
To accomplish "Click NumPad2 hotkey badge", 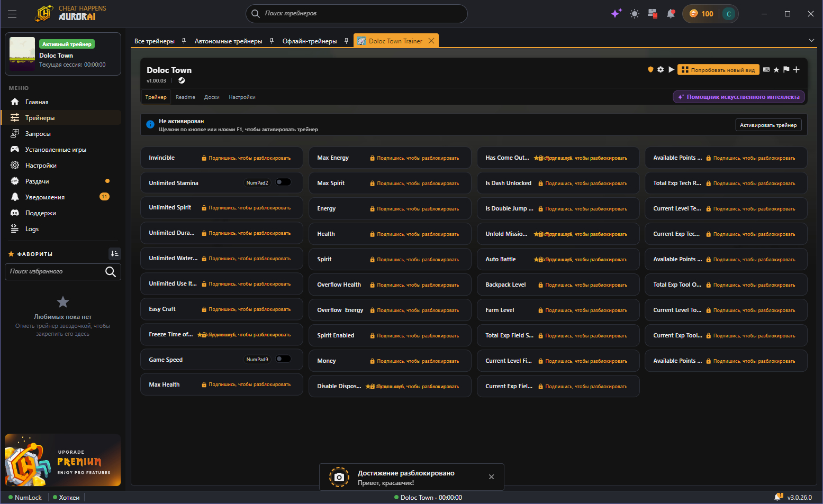I will pyautogui.click(x=257, y=183).
